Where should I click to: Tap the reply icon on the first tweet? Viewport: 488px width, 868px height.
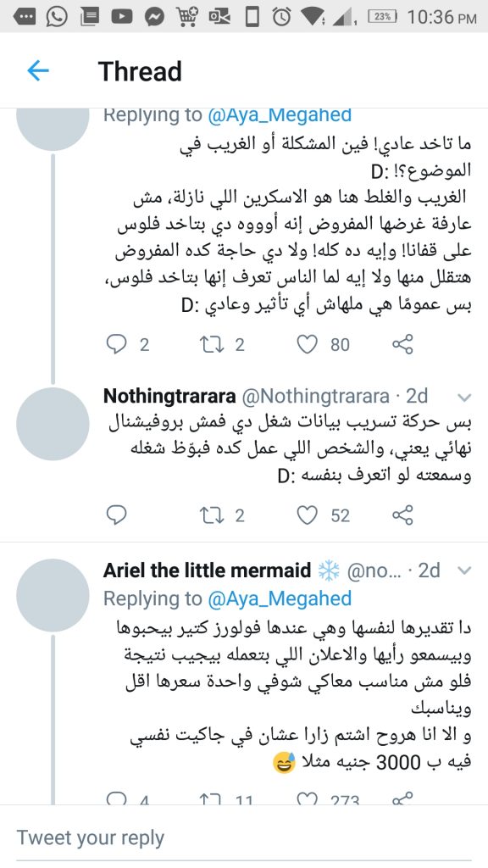click(x=116, y=344)
